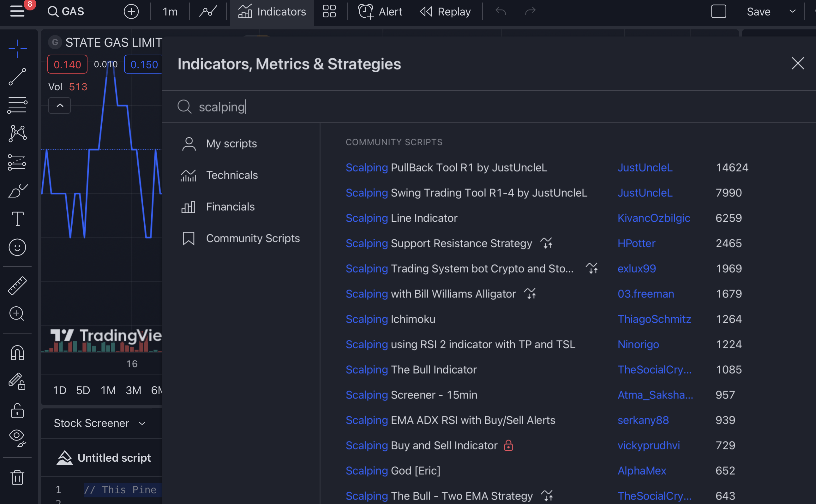Toggle hide all drawings eye
Viewport: 816px width, 504px height.
(17, 438)
